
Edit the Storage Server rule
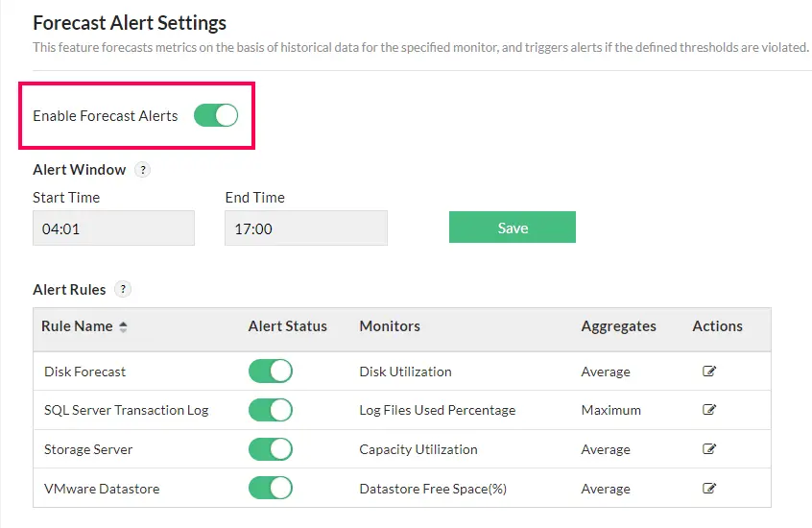pyautogui.click(x=709, y=449)
